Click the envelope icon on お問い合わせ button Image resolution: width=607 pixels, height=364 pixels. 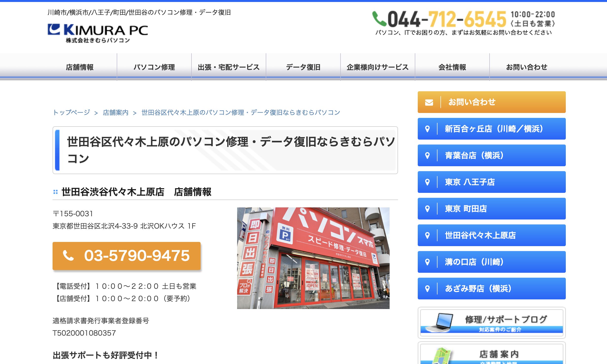(429, 102)
